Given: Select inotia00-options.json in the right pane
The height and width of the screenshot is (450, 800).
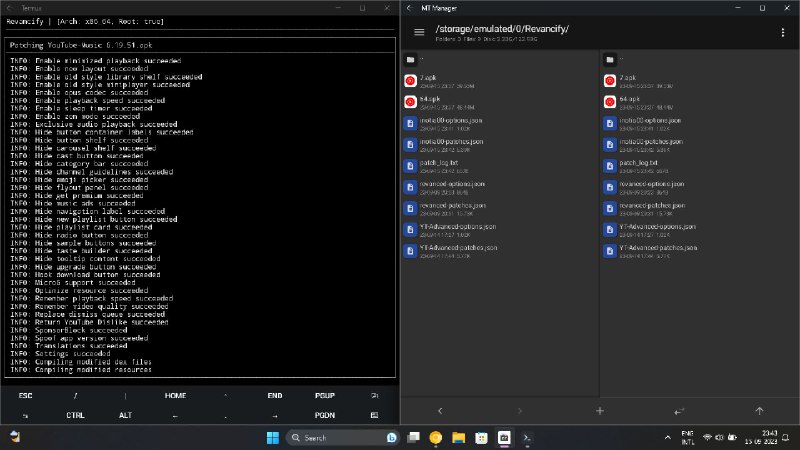Looking at the screenshot, I should pos(699,124).
